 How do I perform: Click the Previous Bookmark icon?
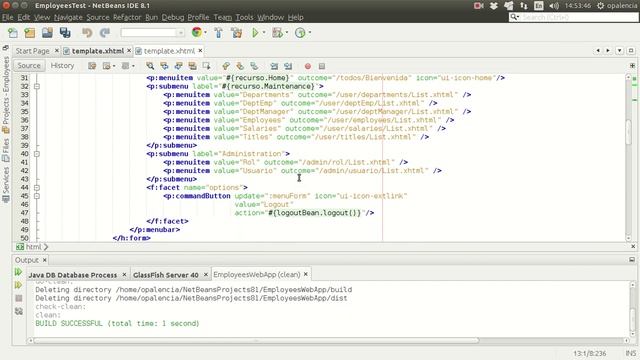(x=226, y=66)
